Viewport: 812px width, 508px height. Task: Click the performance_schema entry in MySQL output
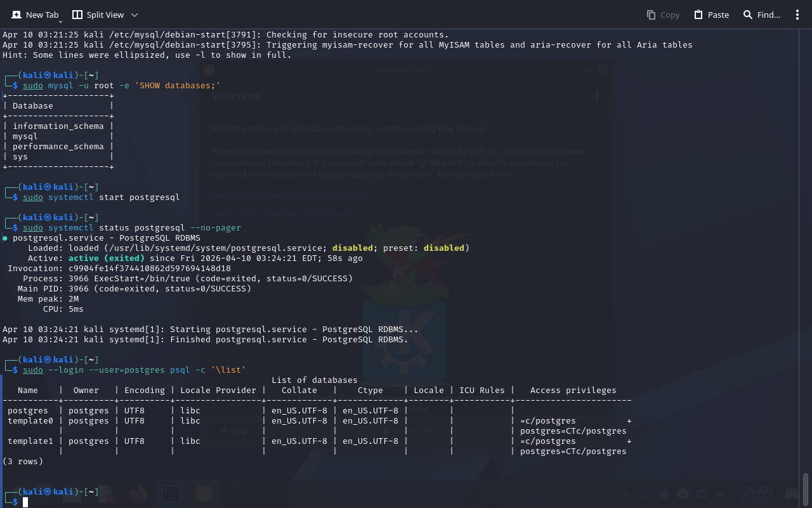click(x=58, y=147)
